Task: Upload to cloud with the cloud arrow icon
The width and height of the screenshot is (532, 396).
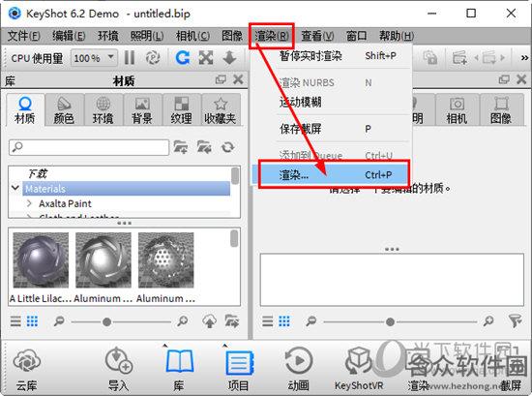Action: [209, 320]
